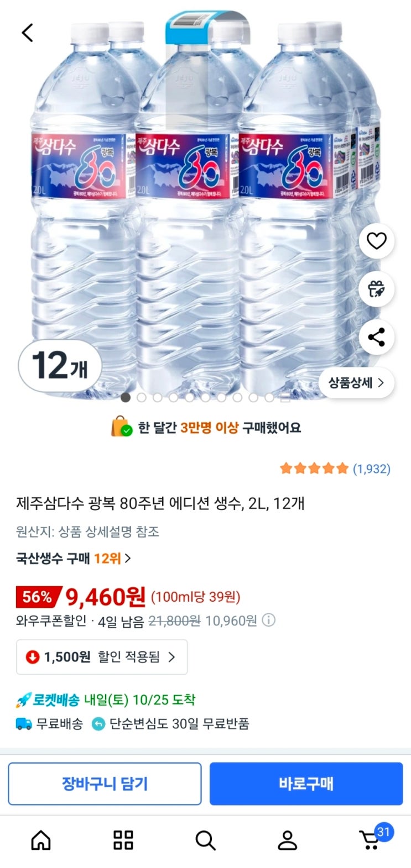
Task: Open 국산생수 구매 12위 ranking
Action: [73, 558]
